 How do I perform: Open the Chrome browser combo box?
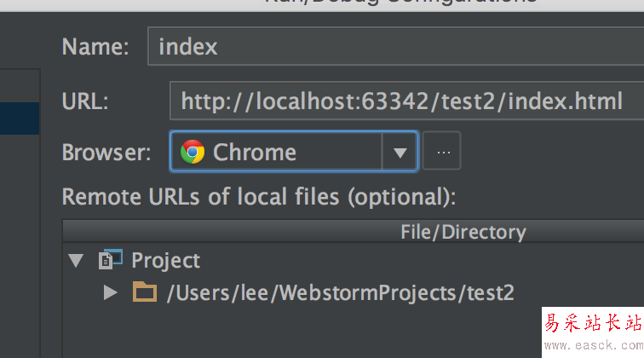pyautogui.click(x=281, y=153)
